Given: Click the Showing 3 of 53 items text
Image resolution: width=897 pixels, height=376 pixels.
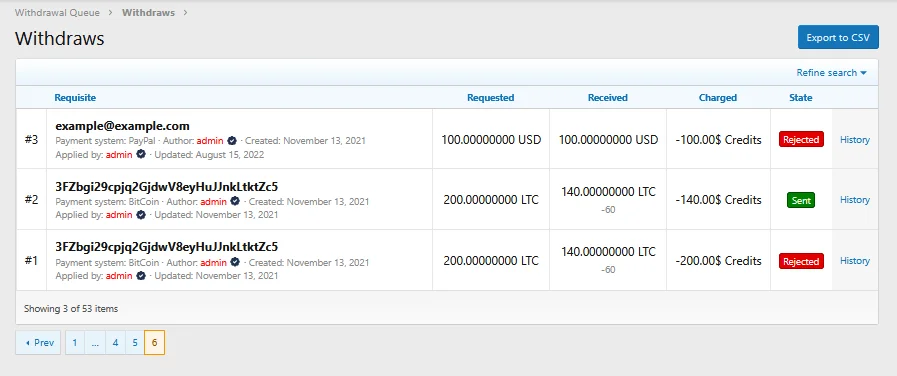Looking at the screenshot, I should [x=71, y=308].
